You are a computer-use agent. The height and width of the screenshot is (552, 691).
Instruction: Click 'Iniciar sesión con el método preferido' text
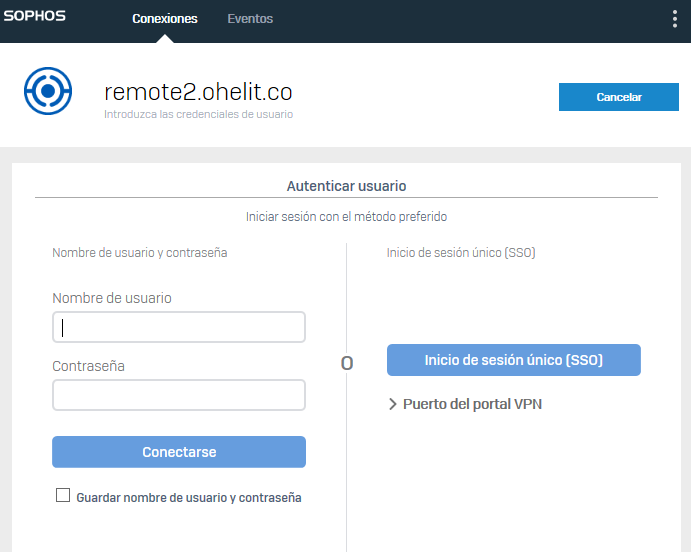[346, 216]
